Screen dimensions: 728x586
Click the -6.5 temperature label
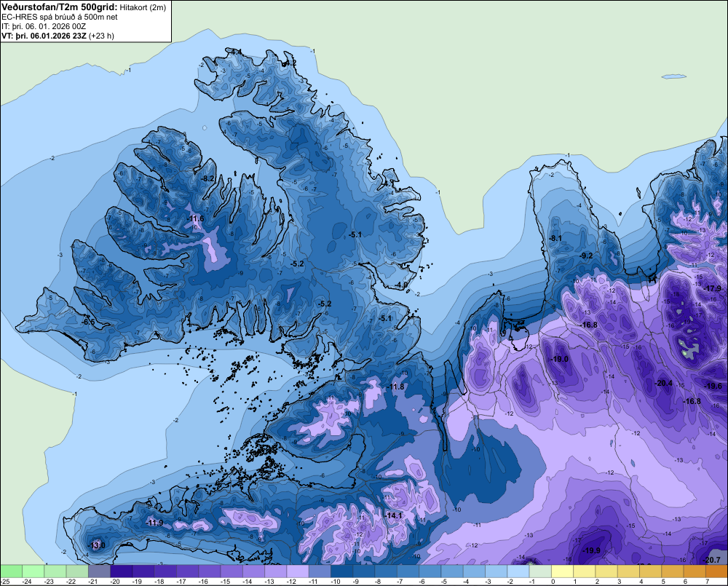coord(88,322)
